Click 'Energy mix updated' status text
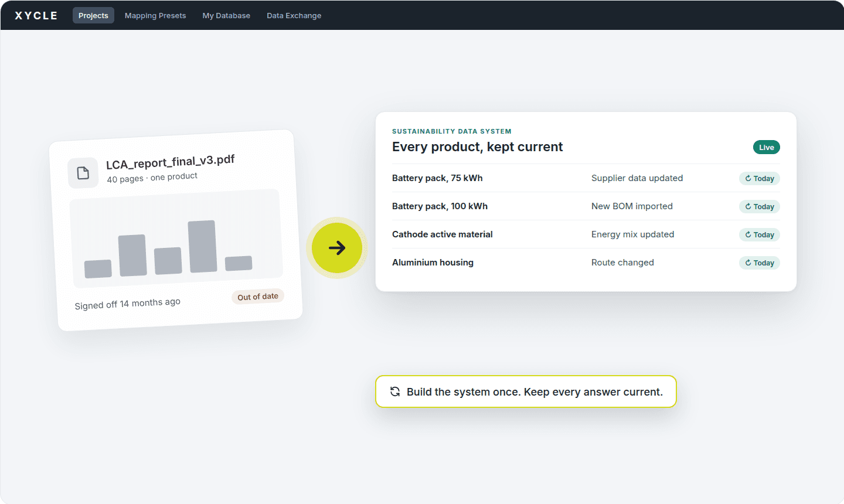 (632, 234)
